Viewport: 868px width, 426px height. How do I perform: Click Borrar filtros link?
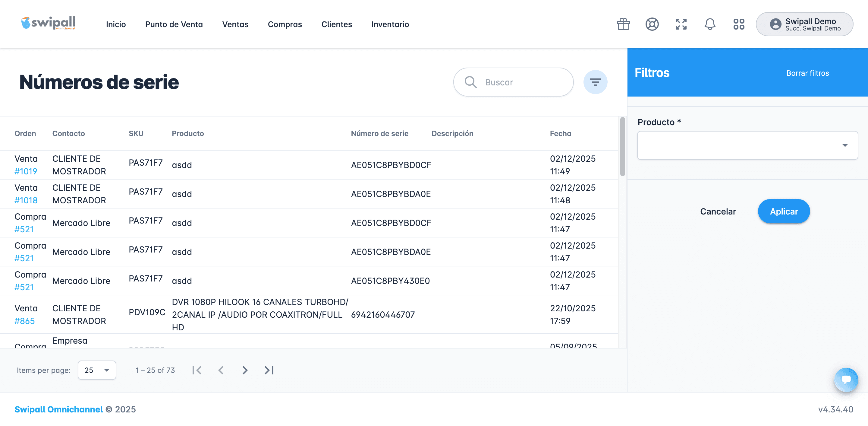pos(807,73)
